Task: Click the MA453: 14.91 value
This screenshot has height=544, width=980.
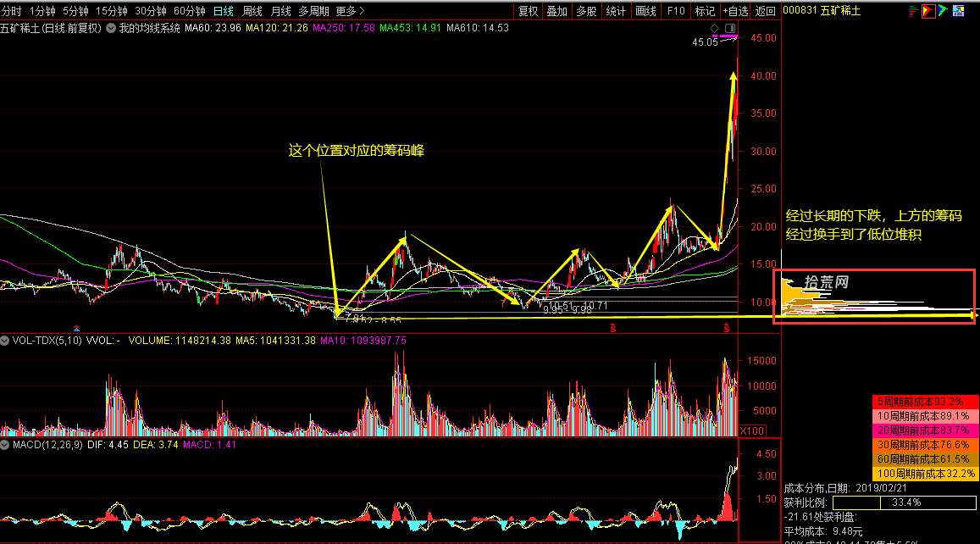Action: [411, 28]
